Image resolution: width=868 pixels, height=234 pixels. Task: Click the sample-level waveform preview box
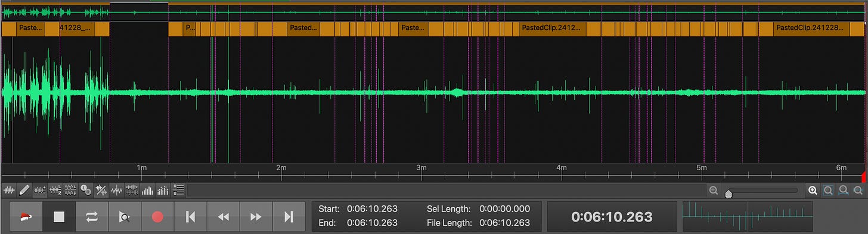[748, 217]
